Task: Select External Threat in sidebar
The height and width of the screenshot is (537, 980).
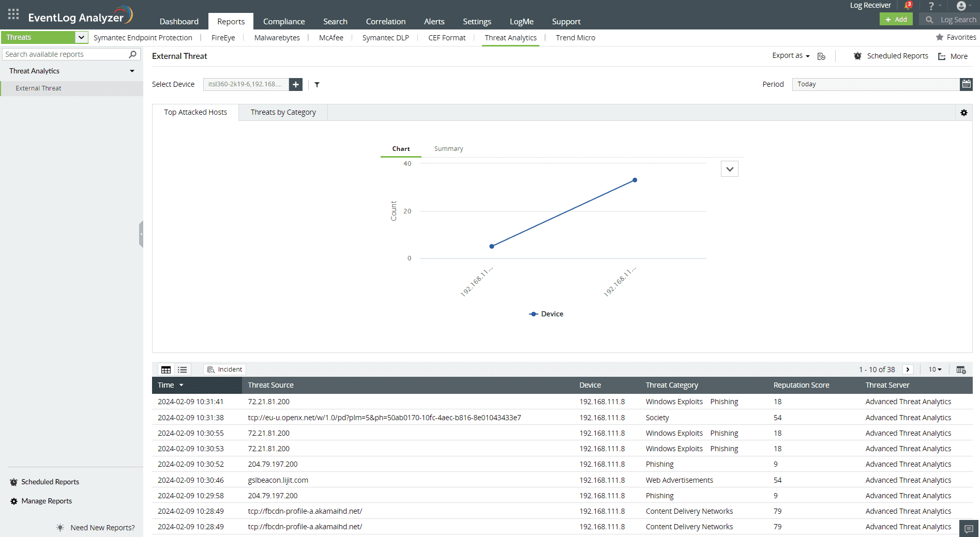Action: 71,88
